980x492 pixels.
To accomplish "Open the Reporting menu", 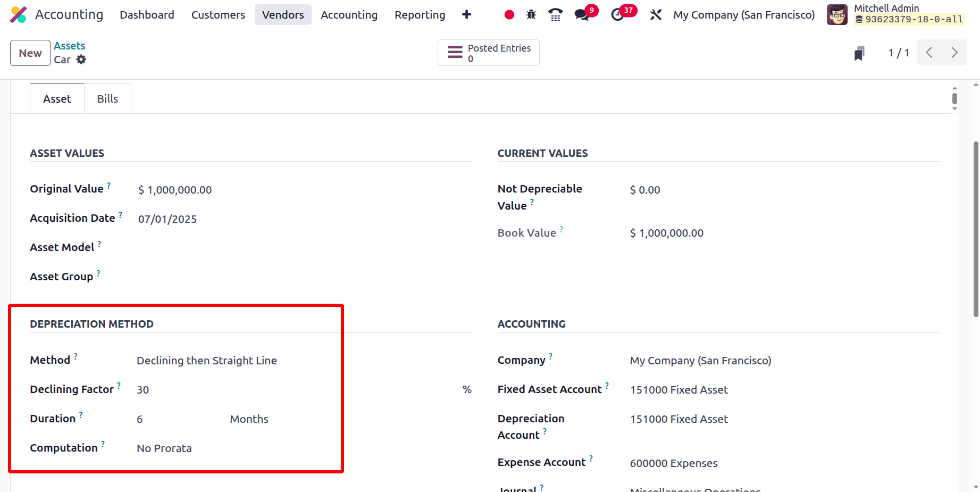I will click(x=420, y=14).
